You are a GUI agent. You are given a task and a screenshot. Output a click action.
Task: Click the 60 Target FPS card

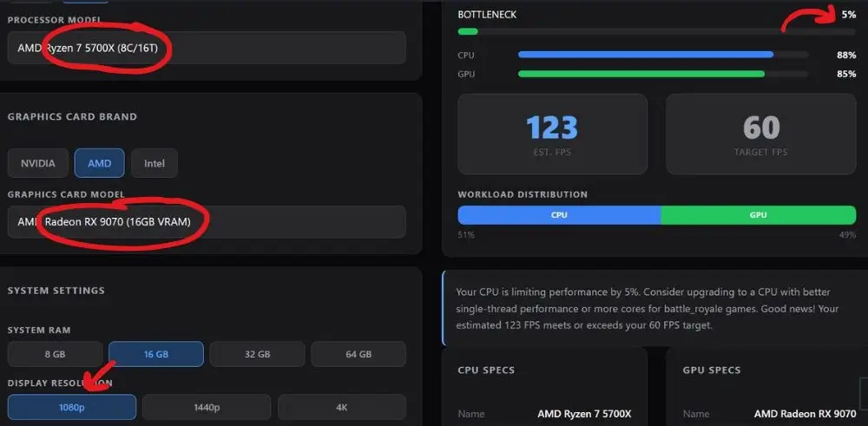pos(761,134)
